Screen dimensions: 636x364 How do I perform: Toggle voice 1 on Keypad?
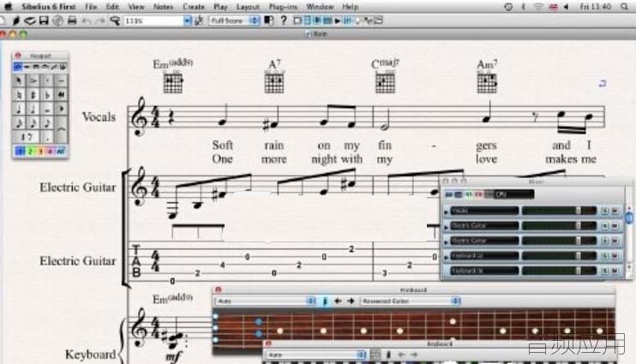20,152
